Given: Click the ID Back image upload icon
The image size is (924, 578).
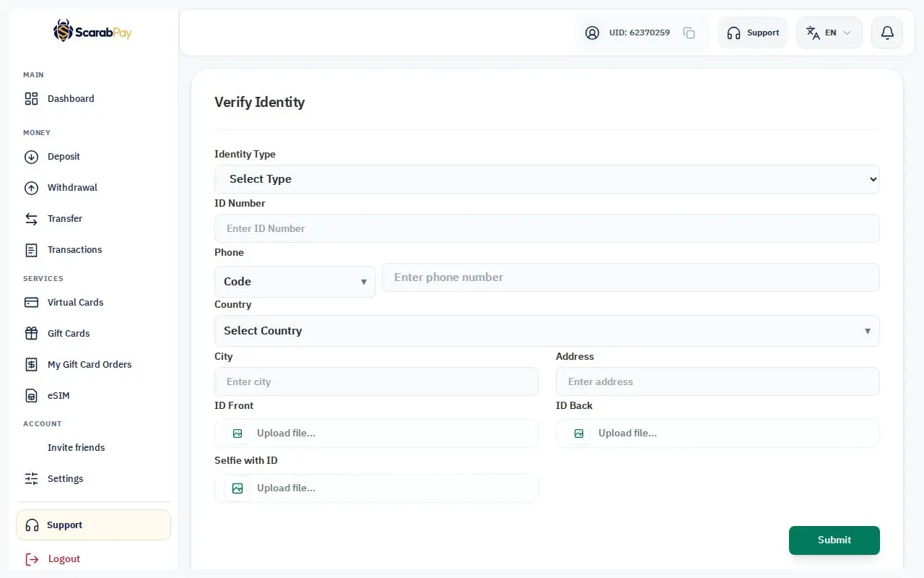Looking at the screenshot, I should [x=579, y=433].
